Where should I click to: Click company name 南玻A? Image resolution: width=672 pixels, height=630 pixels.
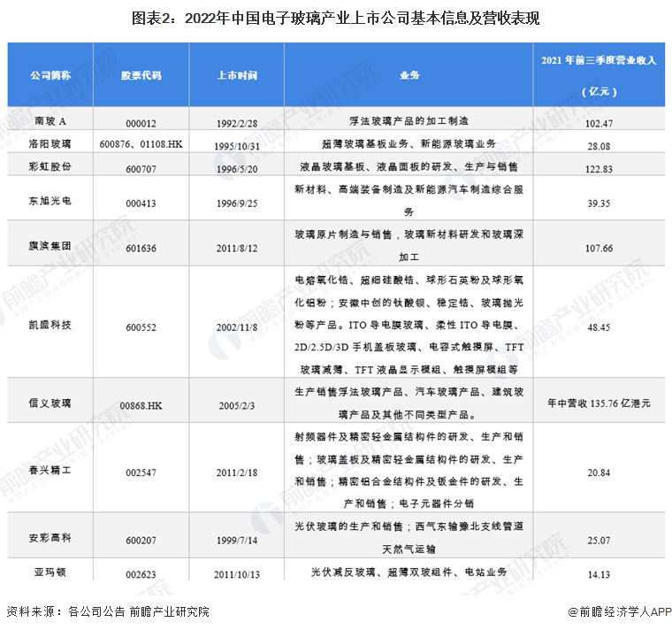pos(50,121)
